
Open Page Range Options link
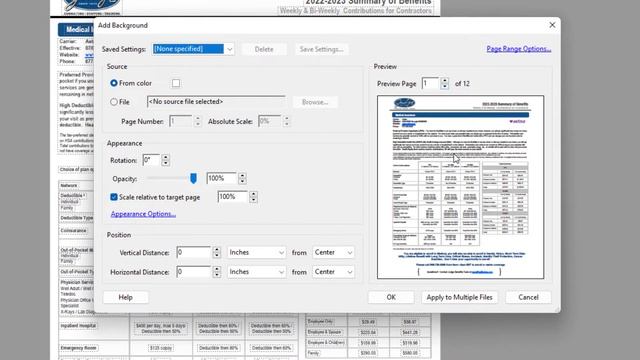[x=519, y=49]
